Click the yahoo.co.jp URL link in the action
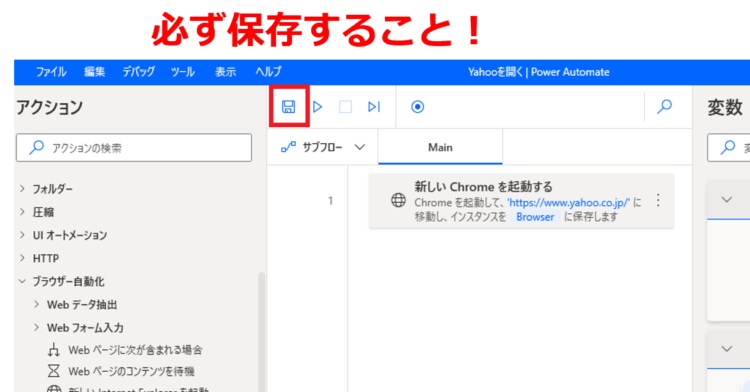 click(x=569, y=203)
